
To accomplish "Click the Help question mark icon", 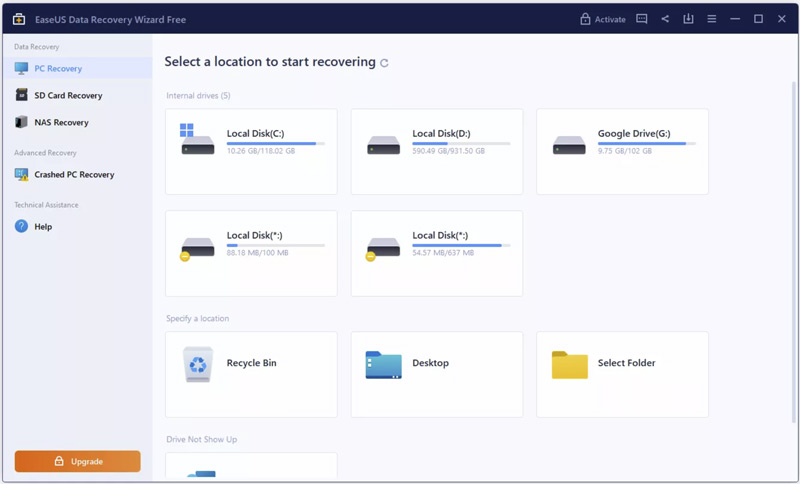I will 21,226.
